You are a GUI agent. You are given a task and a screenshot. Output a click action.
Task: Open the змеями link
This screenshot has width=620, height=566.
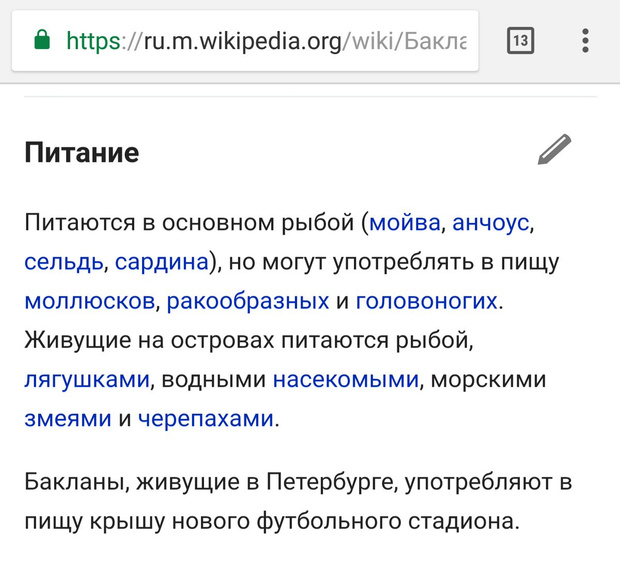point(67,419)
